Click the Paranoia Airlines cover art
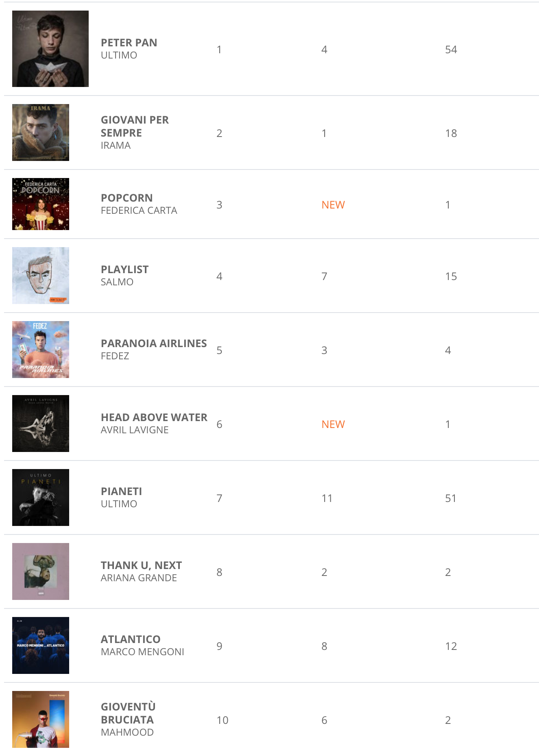 coord(41,350)
